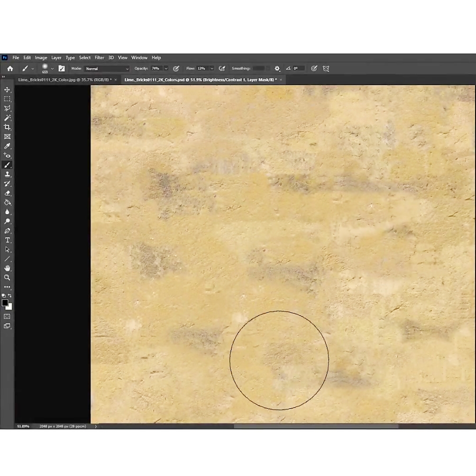
Task: Switch to Lime_Bricks0111_2K_Color.jpg tab
Action: click(x=63, y=80)
